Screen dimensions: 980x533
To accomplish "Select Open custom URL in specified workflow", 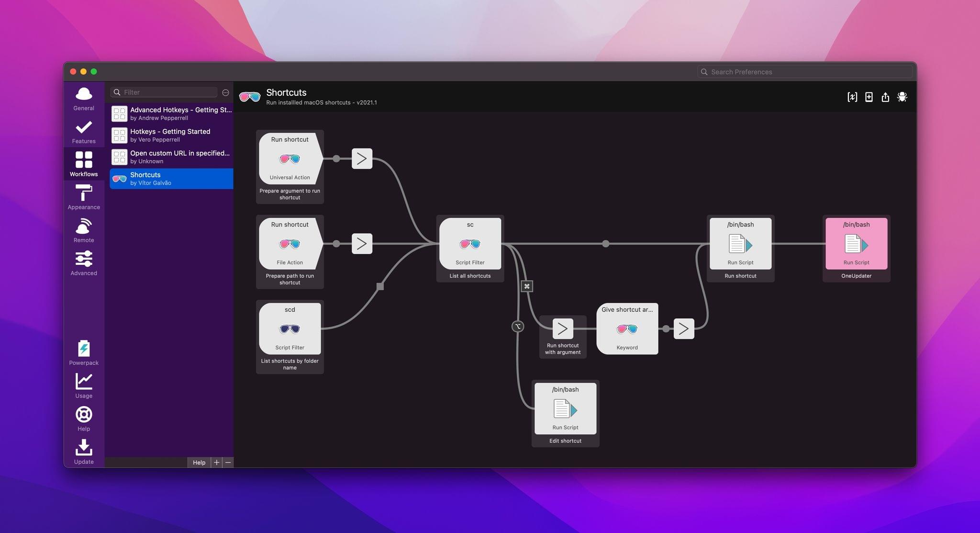I will click(x=170, y=156).
